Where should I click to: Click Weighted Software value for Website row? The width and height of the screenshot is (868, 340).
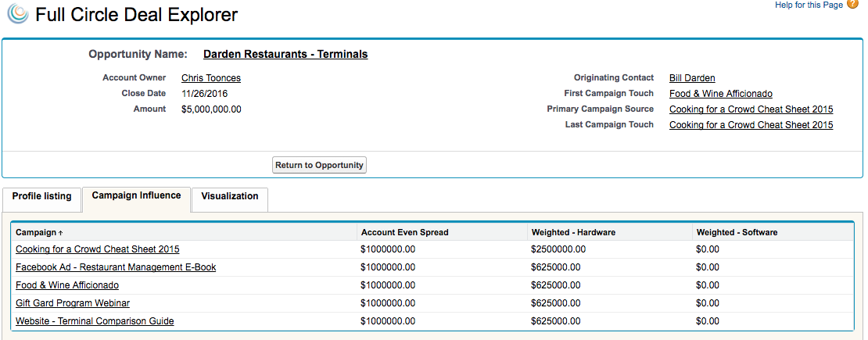tap(708, 320)
